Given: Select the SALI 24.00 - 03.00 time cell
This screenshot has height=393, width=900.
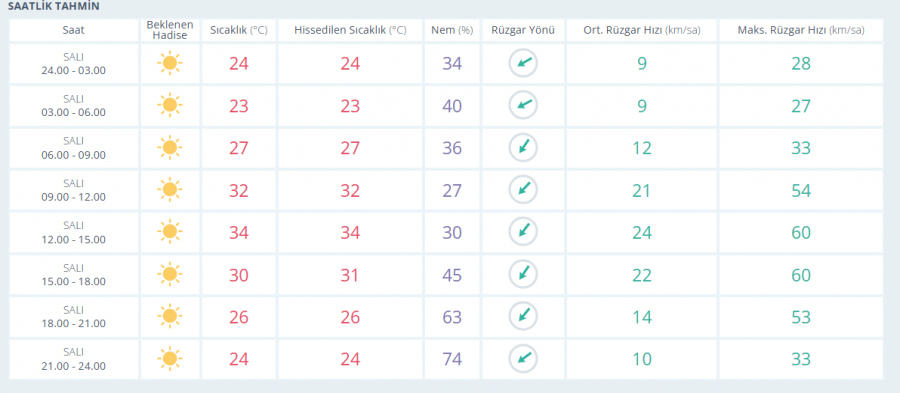Looking at the screenshot, I should pos(73,64).
